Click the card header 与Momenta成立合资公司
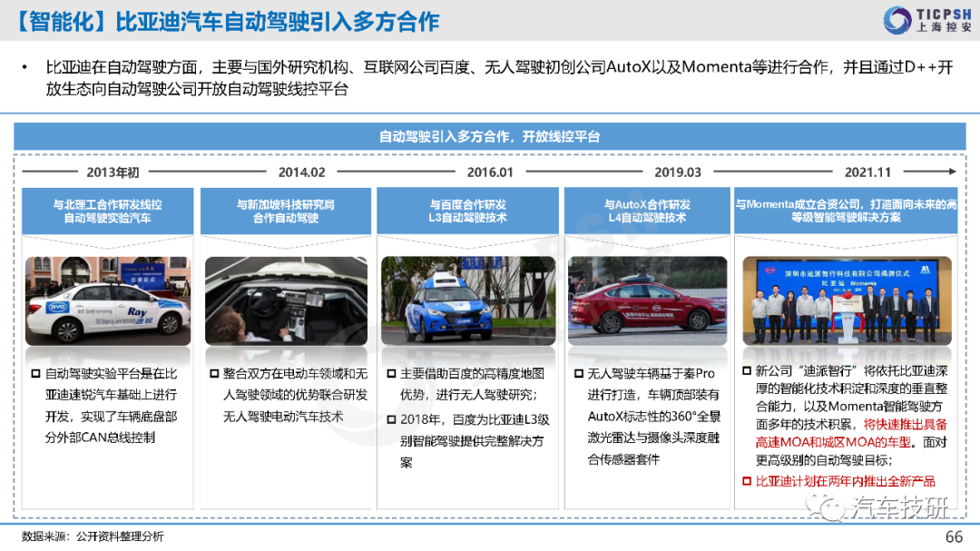Image resolution: width=980 pixels, height=551 pixels. (846, 211)
